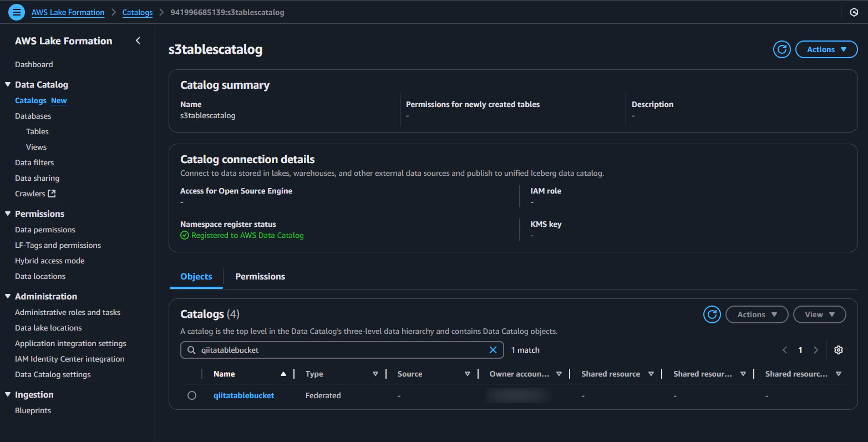Open Data lake locations page
Viewport: 868px width, 442px height.
pos(48,328)
